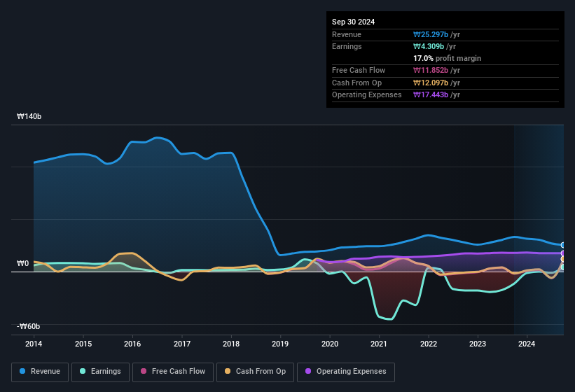Click the Free Cash Flow label in tooltip

[359, 70]
